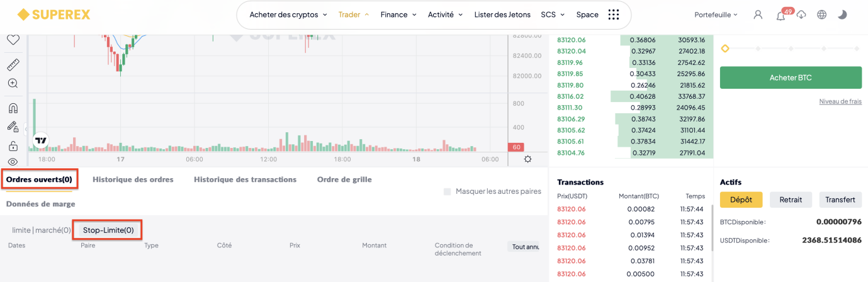Click order book price 83106.29
Viewport: 868px width, 282px height.
[x=571, y=119]
